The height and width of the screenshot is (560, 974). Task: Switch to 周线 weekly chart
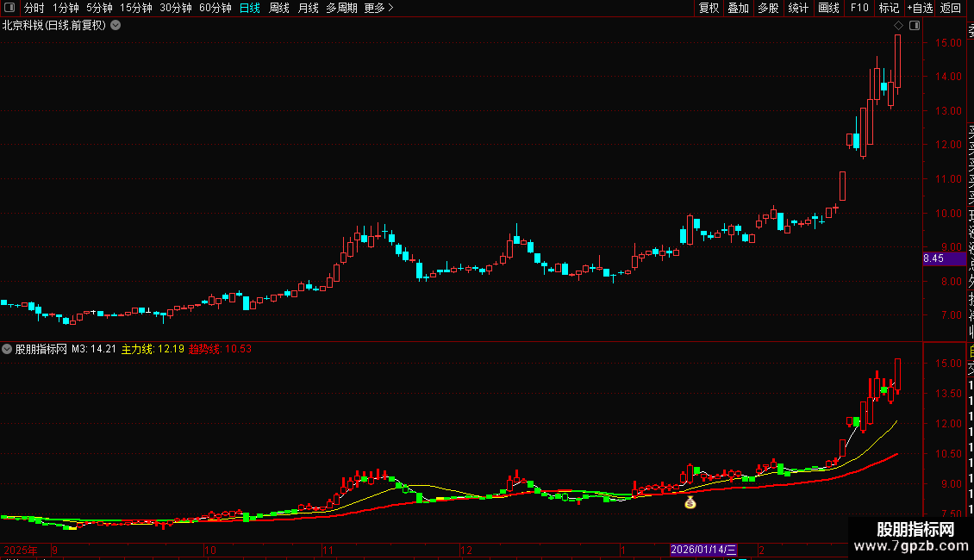coord(279,8)
